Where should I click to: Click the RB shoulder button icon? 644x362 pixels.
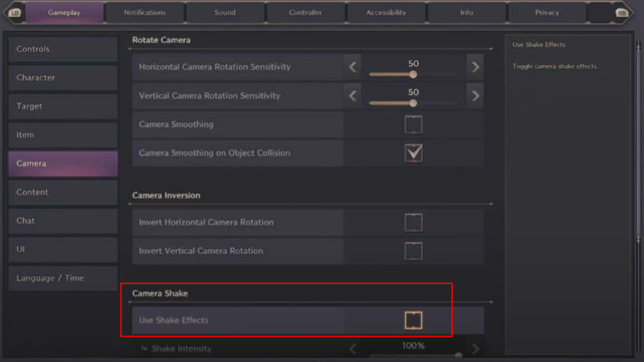[x=621, y=13]
